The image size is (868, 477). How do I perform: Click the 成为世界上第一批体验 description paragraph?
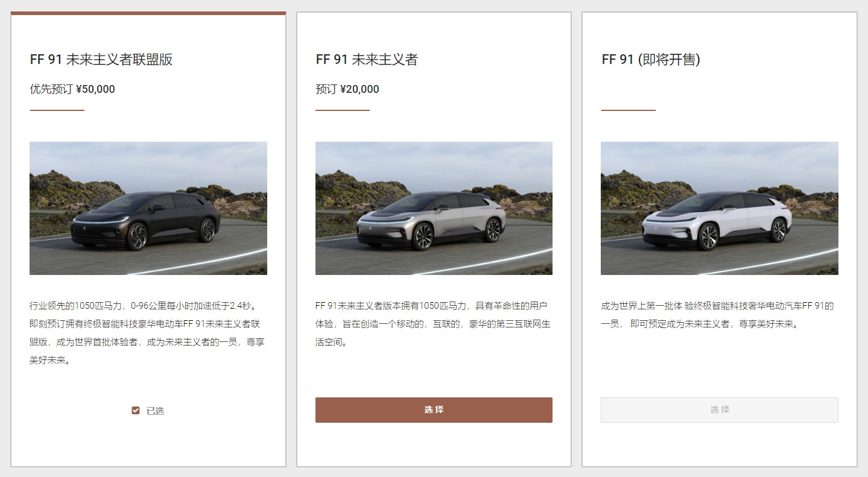click(x=718, y=315)
